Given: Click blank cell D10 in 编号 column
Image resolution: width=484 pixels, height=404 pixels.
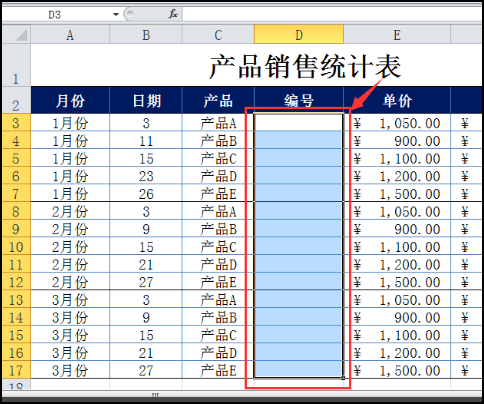Looking at the screenshot, I should click(299, 247).
